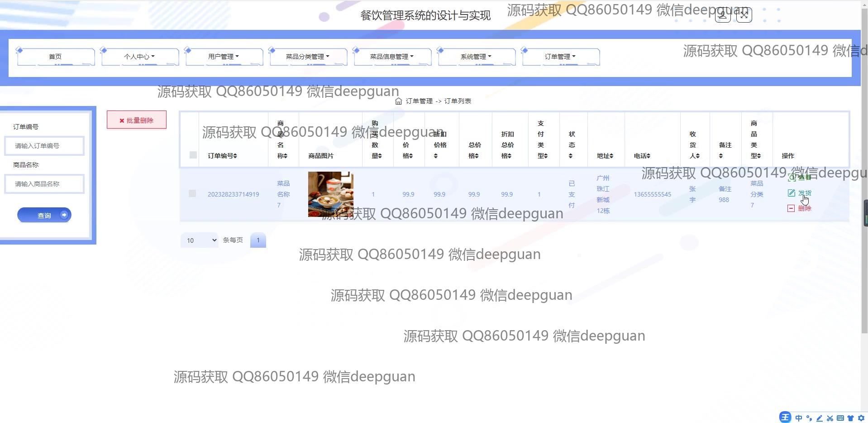Open the 用户管理 menu
This screenshot has height=423, width=868.
pyautogui.click(x=224, y=57)
